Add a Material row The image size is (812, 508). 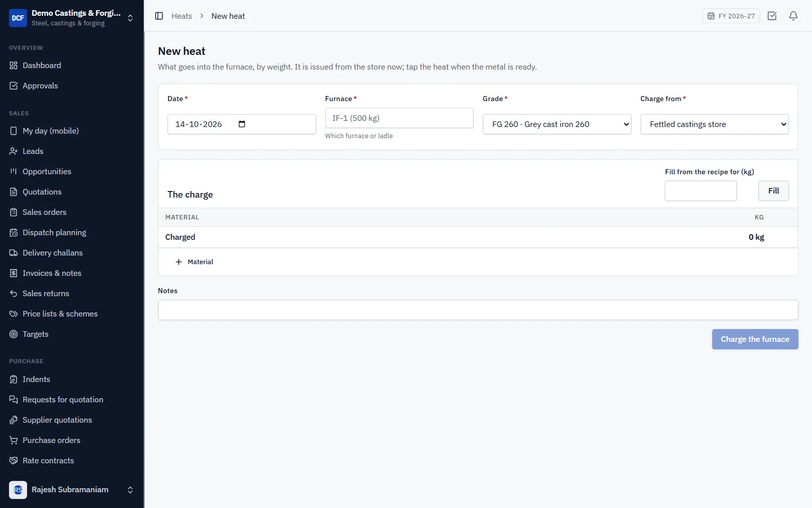(x=194, y=262)
